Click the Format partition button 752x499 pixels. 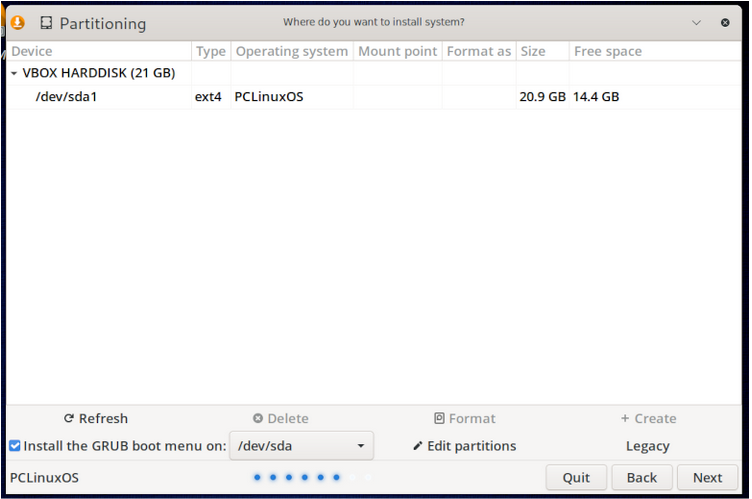pyautogui.click(x=465, y=418)
